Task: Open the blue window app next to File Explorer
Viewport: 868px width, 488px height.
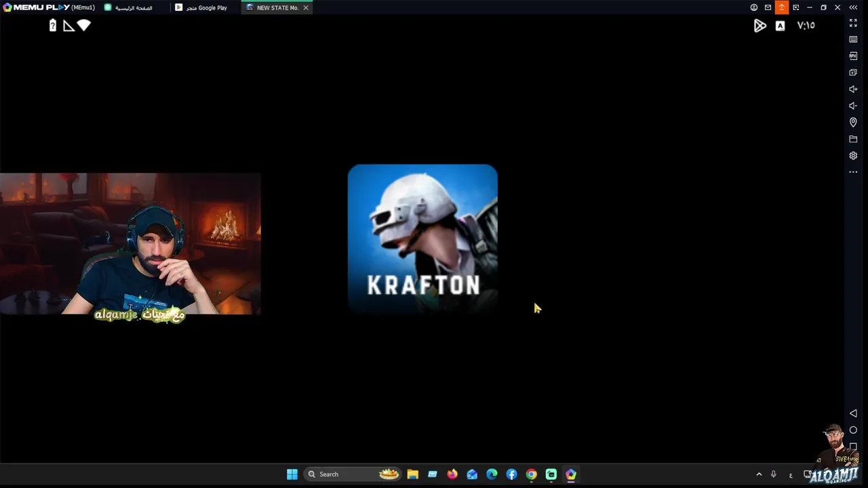Action: [432, 474]
